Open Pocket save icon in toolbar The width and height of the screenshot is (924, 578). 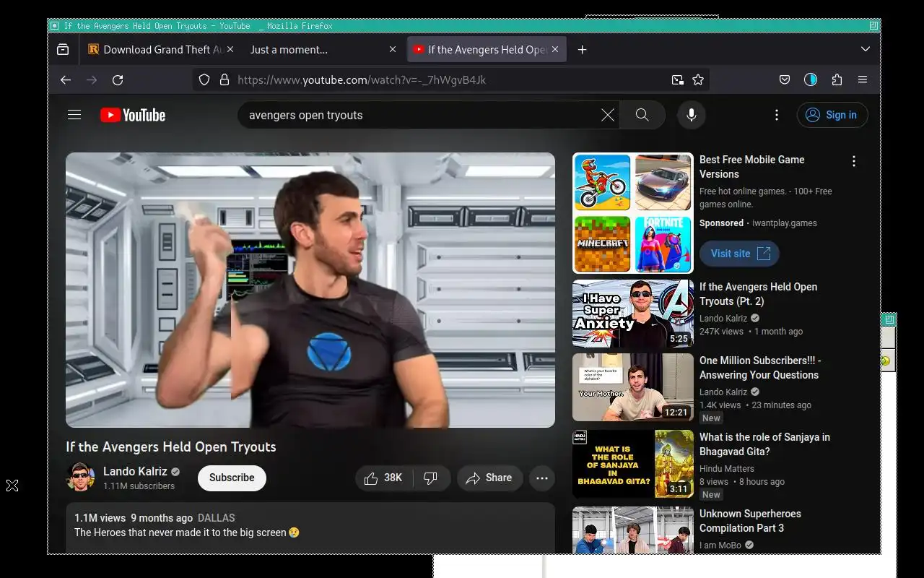[785, 80]
